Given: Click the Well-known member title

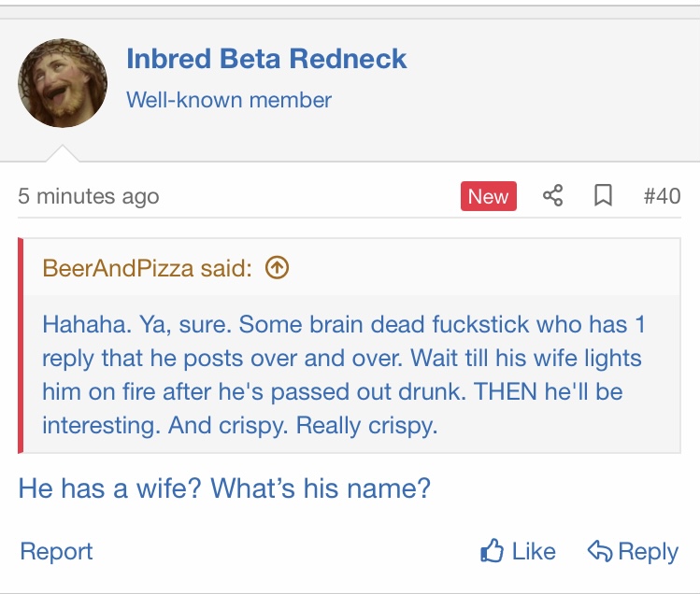Looking at the screenshot, I should (x=229, y=99).
